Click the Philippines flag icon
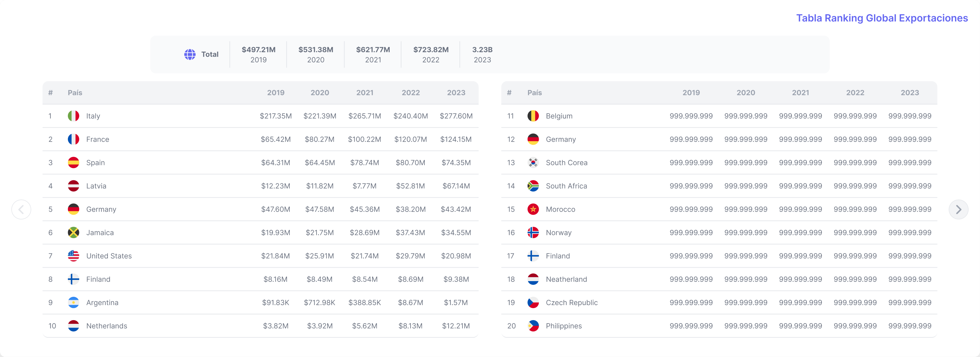Viewport: 980px width, 357px height. (x=533, y=326)
